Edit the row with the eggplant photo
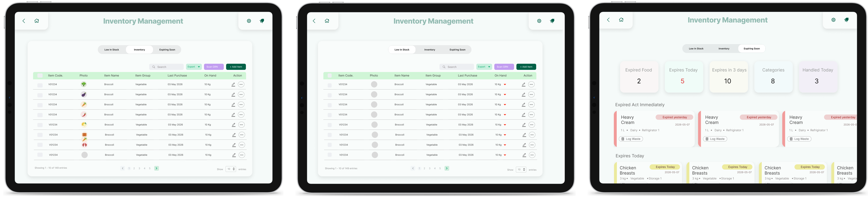Screen dimensions: 868x198 233,95
